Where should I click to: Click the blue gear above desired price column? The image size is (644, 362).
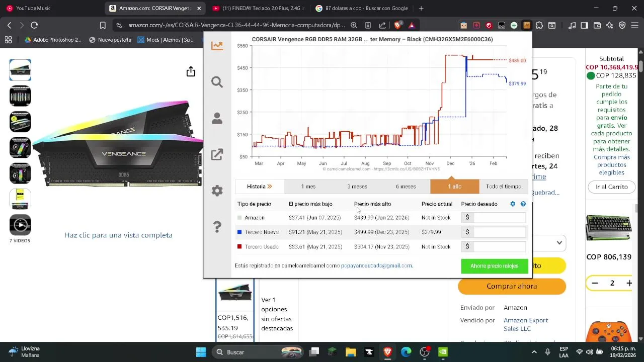(x=513, y=204)
